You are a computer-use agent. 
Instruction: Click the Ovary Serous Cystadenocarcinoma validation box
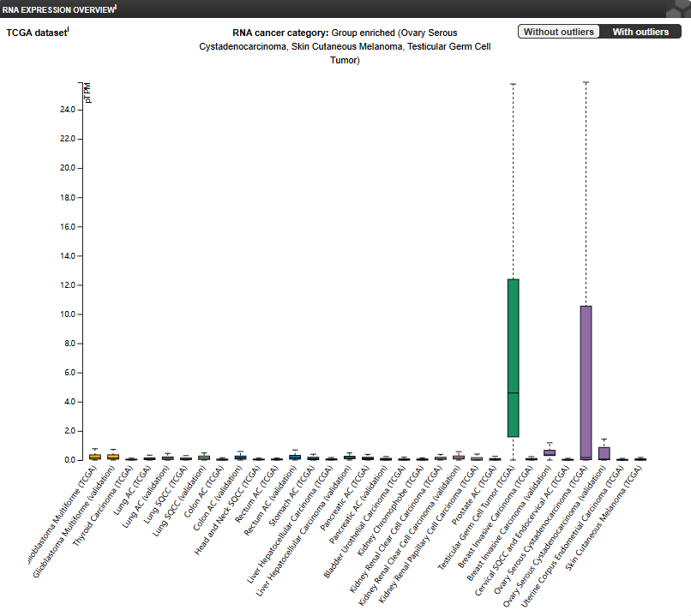pos(604,453)
